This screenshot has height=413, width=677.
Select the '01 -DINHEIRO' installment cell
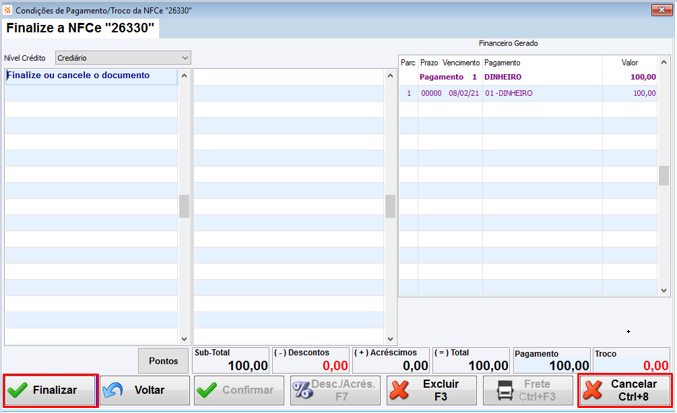coord(509,93)
